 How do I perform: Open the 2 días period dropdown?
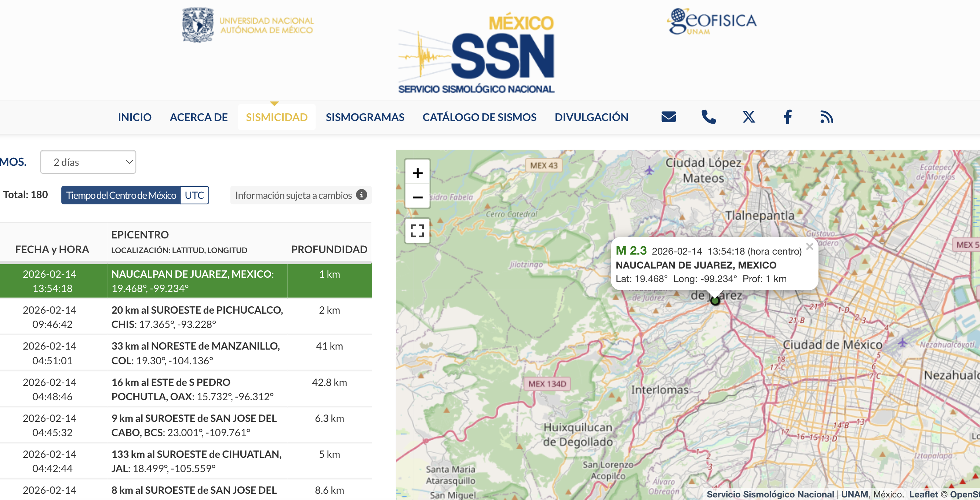coord(88,162)
